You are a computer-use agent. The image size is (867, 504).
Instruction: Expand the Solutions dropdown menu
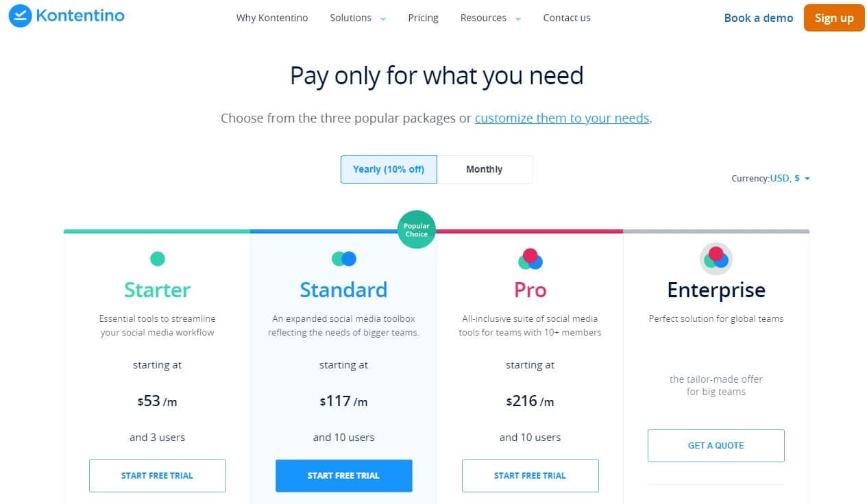pyautogui.click(x=358, y=18)
